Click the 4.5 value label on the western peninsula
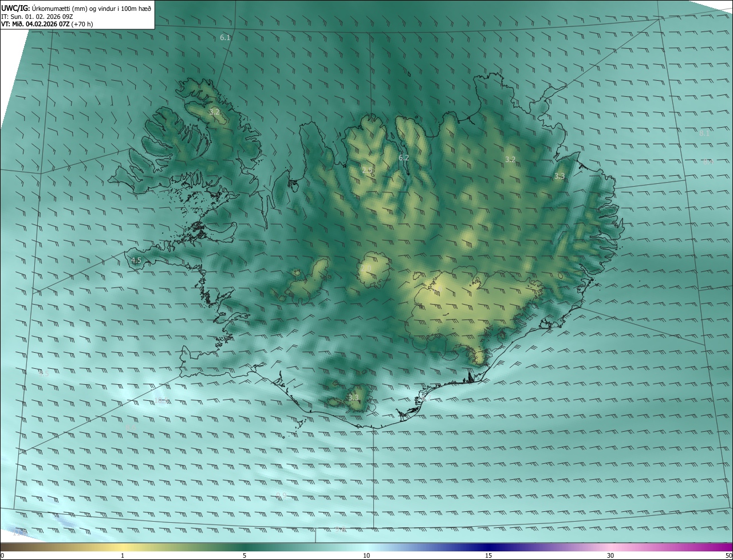 [136, 261]
